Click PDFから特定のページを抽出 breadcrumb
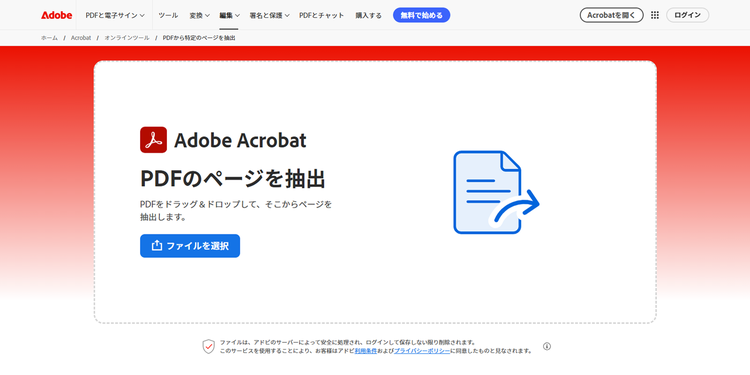 coord(199,38)
